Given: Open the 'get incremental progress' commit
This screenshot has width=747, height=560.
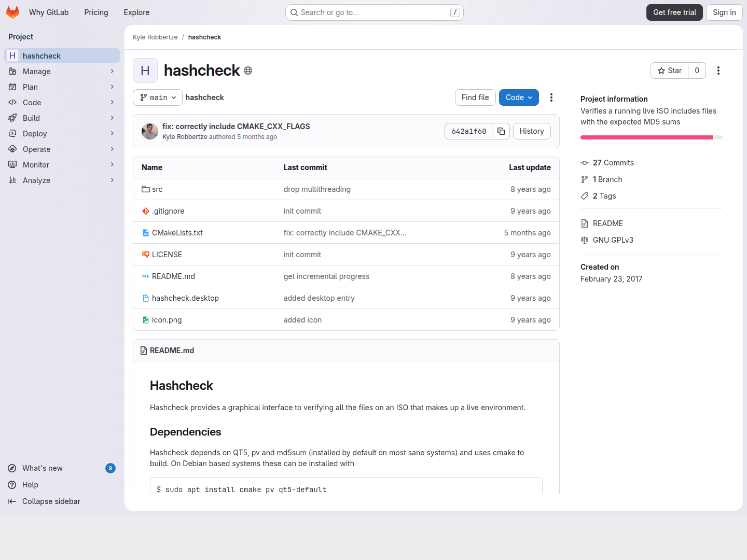Looking at the screenshot, I should (327, 276).
